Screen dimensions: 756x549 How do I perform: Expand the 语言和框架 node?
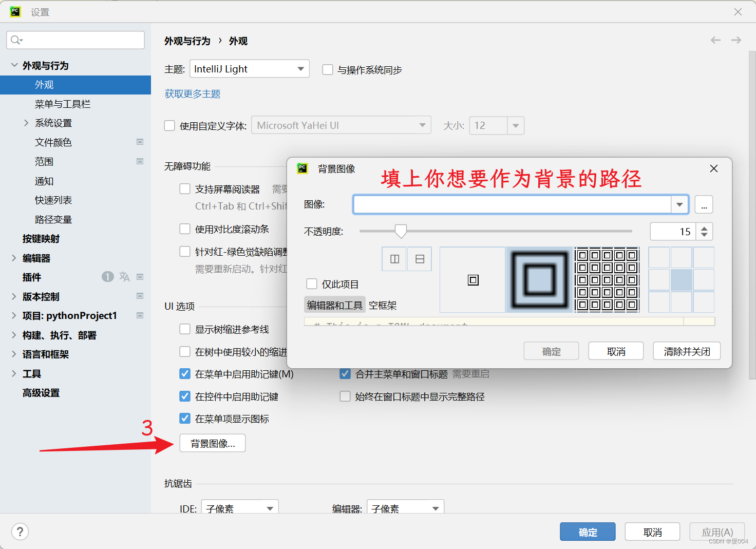coord(14,354)
